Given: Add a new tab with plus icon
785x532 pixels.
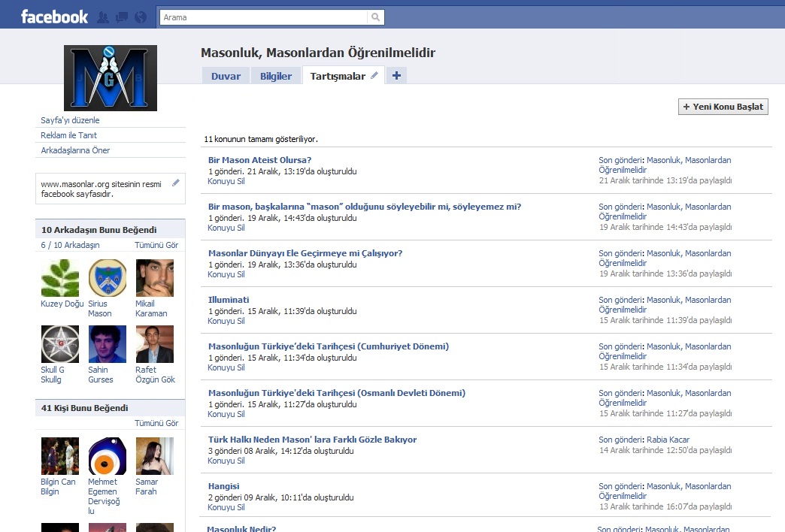Looking at the screenshot, I should pos(396,76).
